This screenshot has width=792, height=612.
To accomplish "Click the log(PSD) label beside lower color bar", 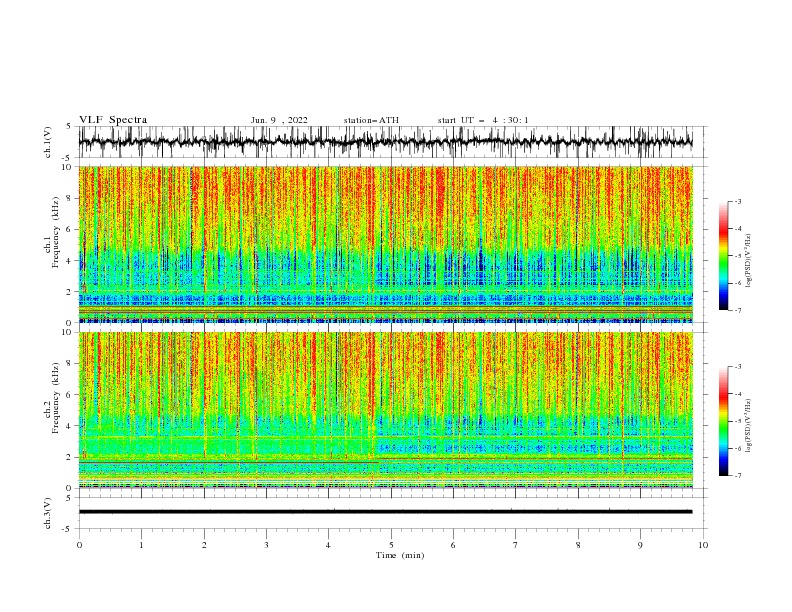I will 749,425.
